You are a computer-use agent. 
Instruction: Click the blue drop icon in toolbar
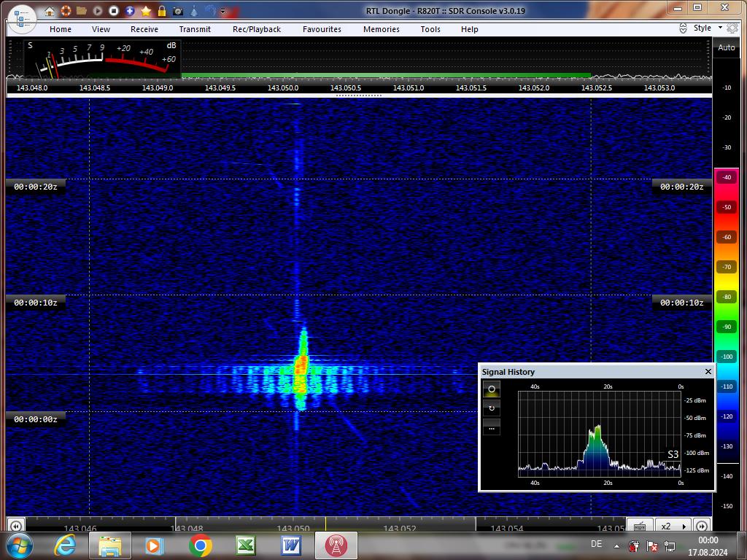194,11
